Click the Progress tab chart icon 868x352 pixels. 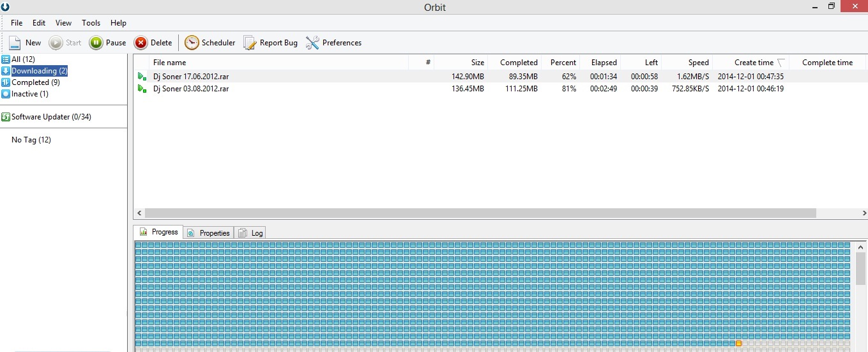coord(143,232)
